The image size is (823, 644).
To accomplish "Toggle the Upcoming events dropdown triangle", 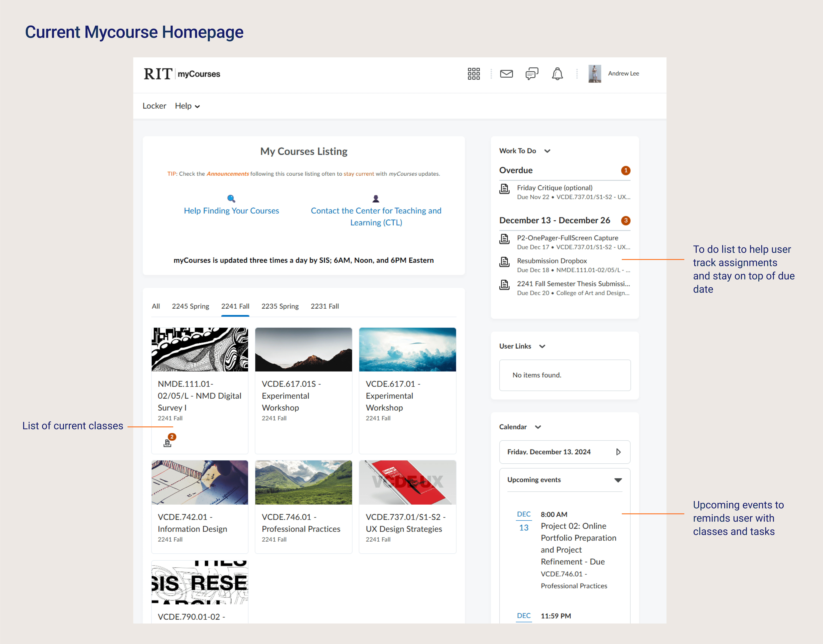I will click(618, 480).
